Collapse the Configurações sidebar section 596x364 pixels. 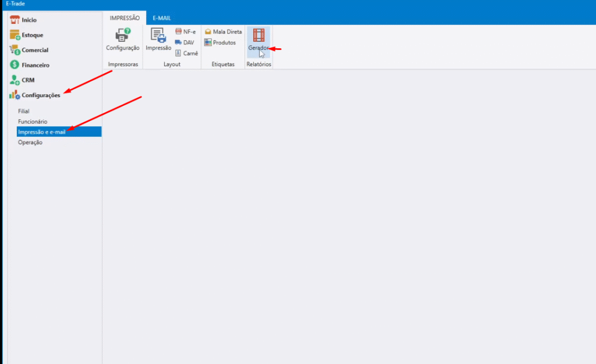point(41,95)
